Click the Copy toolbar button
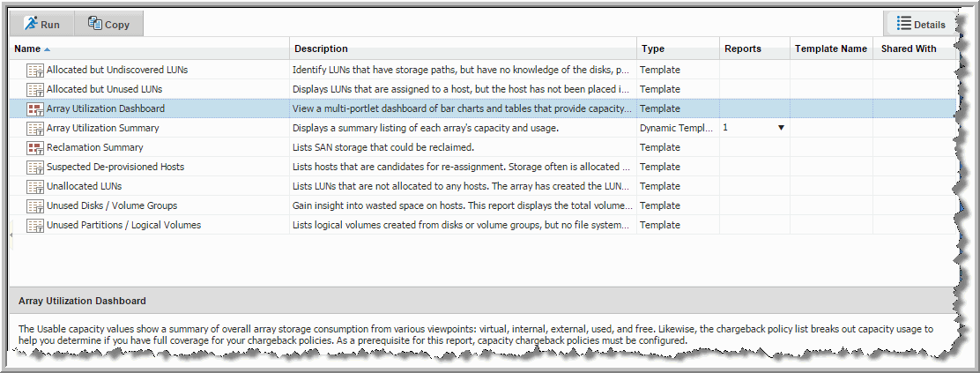The image size is (980, 373). pos(108,25)
